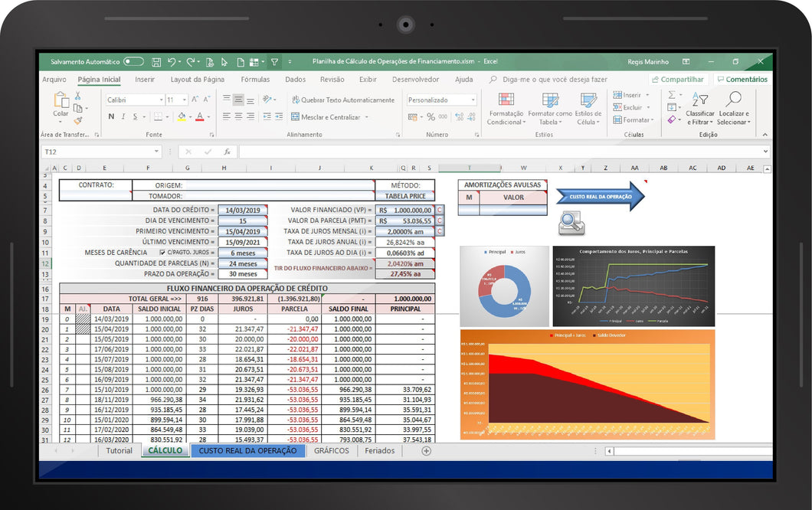Click the Name Box showing T12

(x=101, y=152)
